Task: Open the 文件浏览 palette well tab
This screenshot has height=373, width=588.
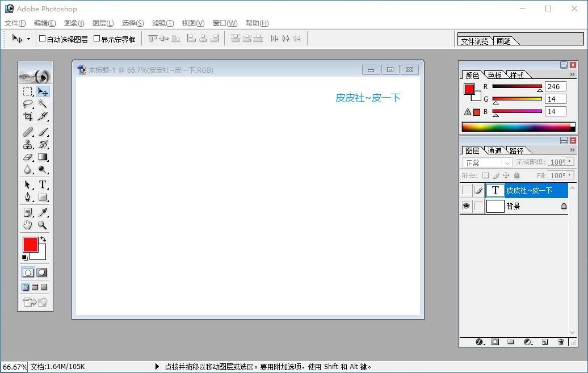Action: coord(474,41)
